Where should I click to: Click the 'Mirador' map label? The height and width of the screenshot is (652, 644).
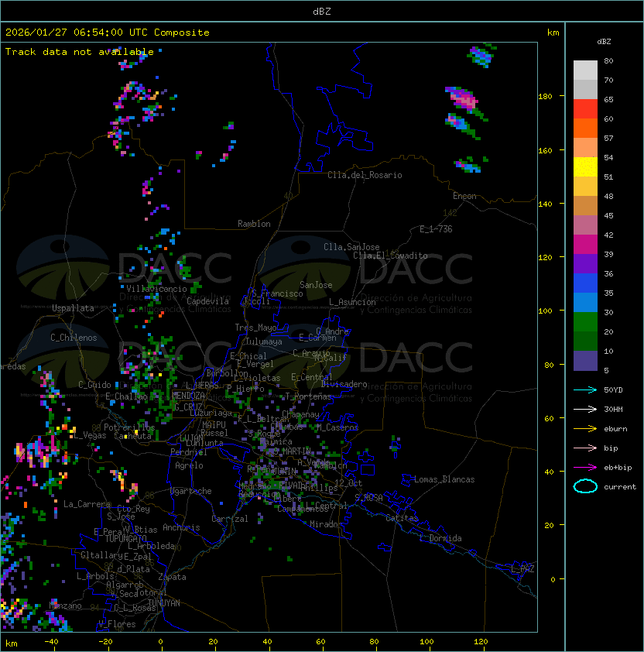pyautogui.click(x=326, y=524)
